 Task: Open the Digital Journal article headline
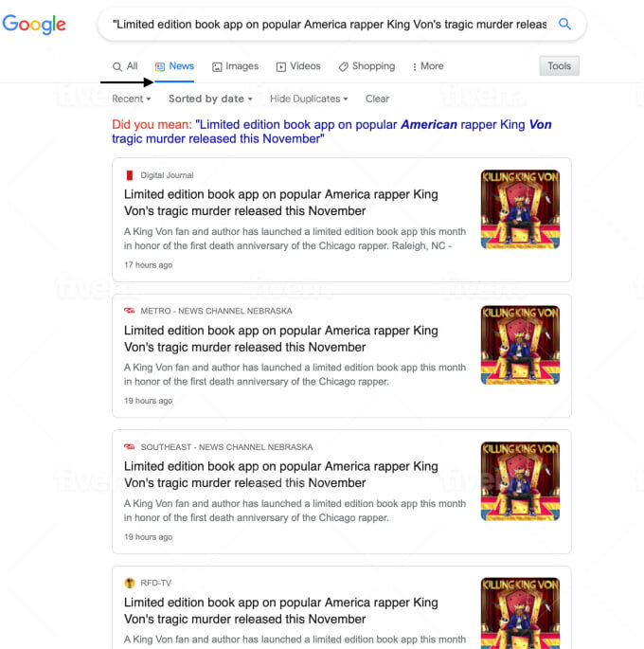[x=281, y=203]
